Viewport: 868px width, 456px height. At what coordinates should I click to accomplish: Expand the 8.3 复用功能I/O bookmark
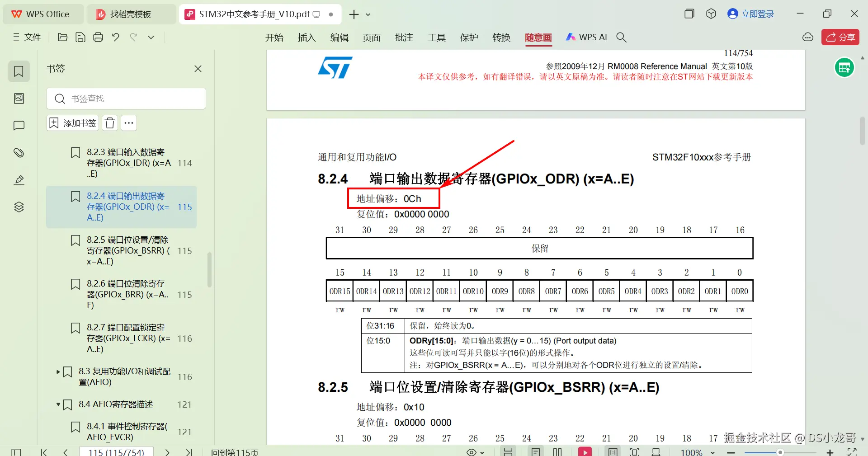58,372
